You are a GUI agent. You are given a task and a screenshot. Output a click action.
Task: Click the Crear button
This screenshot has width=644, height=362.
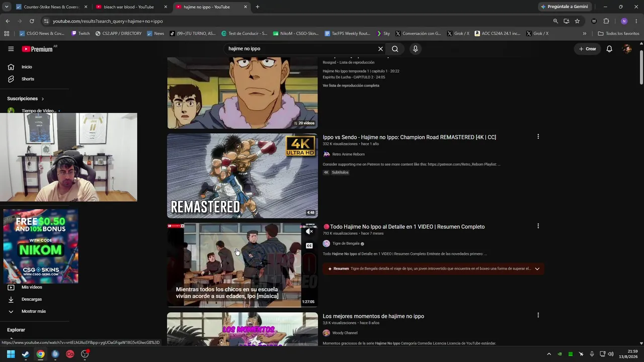(587, 49)
